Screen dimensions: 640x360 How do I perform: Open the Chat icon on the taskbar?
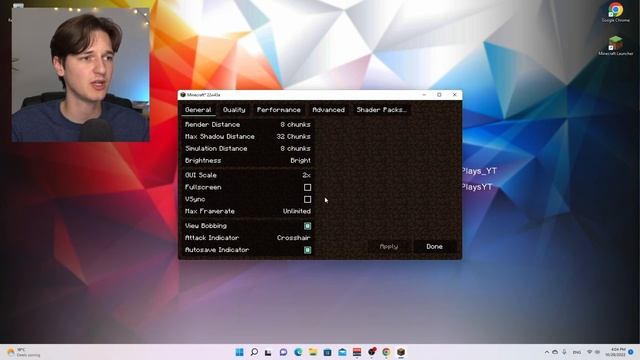(283, 352)
